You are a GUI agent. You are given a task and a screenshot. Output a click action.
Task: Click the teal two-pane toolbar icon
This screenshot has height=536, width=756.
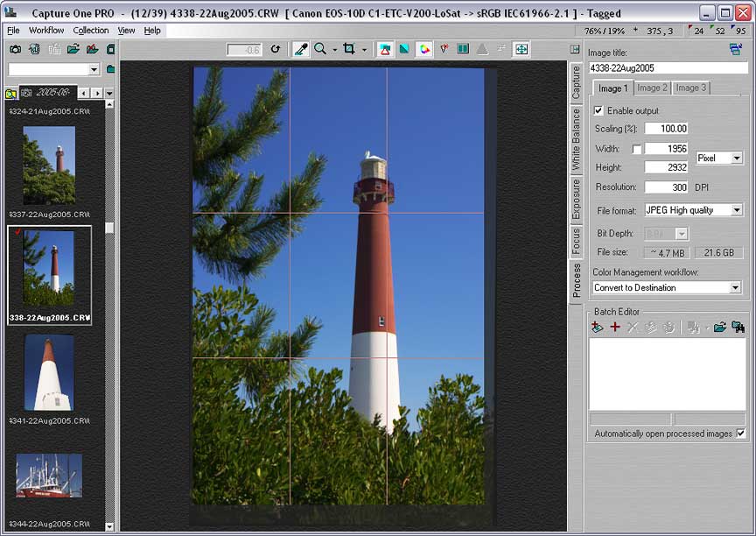point(463,49)
